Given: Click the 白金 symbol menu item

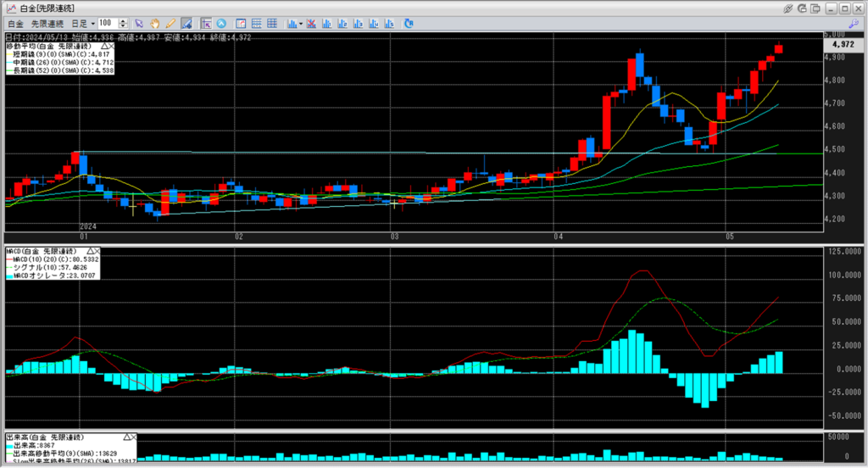Looking at the screenshot, I should click(15, 23).
